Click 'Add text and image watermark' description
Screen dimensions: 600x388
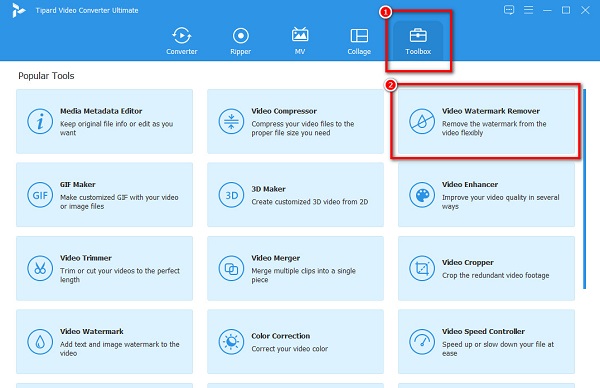coord(119,349)
